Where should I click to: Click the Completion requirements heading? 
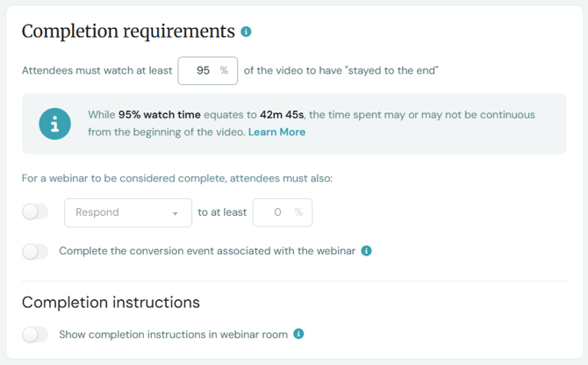(128, 32)
